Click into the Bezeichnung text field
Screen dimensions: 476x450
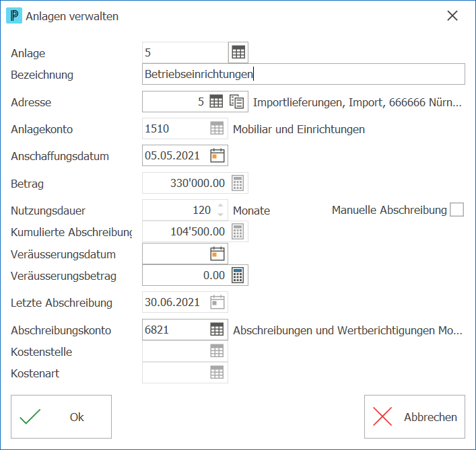point(303,74)
